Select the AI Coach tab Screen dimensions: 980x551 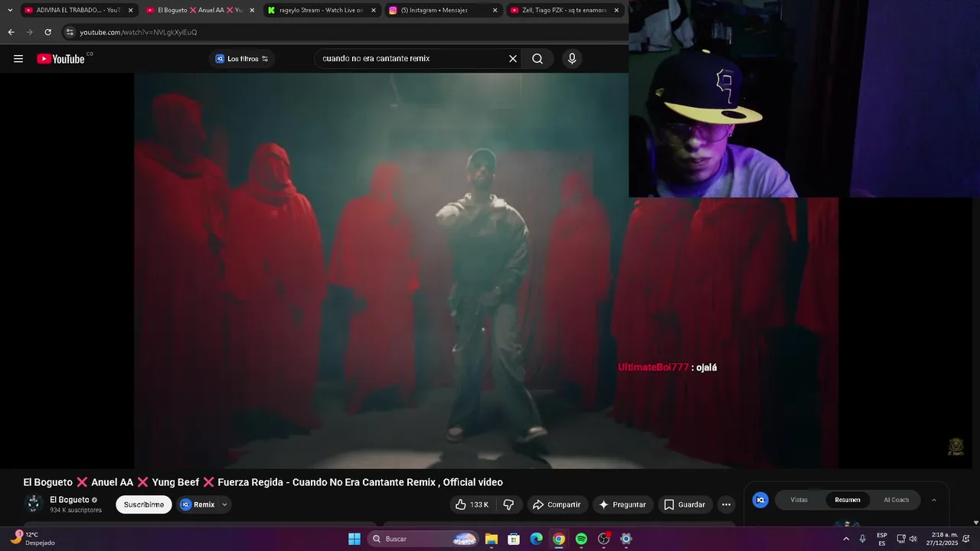896,500
